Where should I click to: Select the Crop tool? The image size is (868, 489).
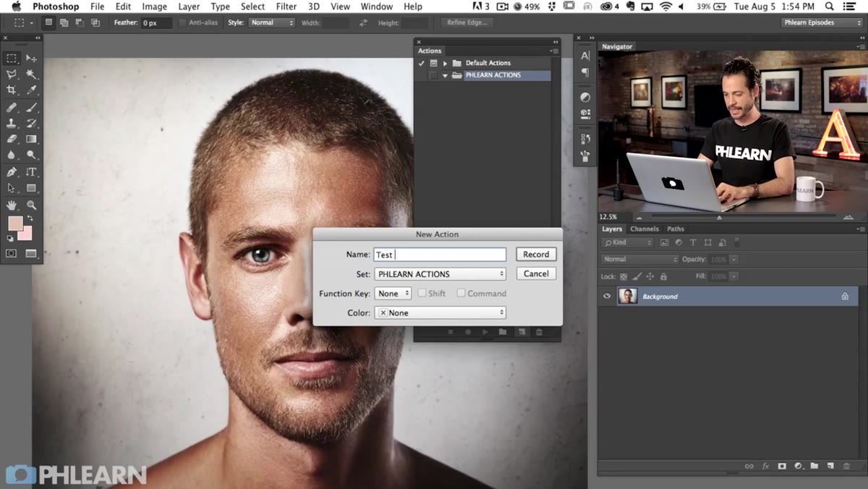12,90
